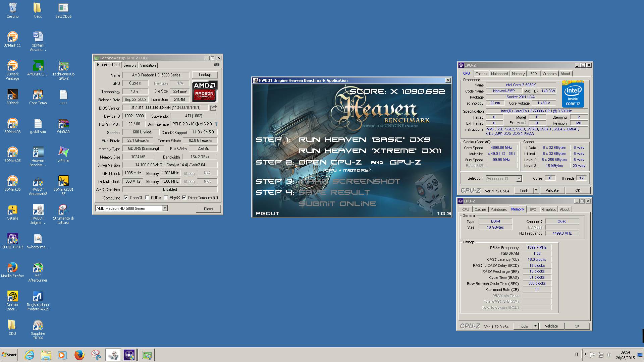Click the IT language indicator in taskbar
The width and height of the screenshot is (644, 362).
pyautogui.click(x=577, y=354)
